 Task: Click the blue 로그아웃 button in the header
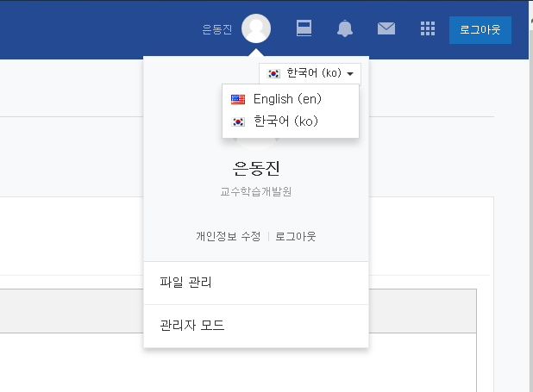coord(480,30)
